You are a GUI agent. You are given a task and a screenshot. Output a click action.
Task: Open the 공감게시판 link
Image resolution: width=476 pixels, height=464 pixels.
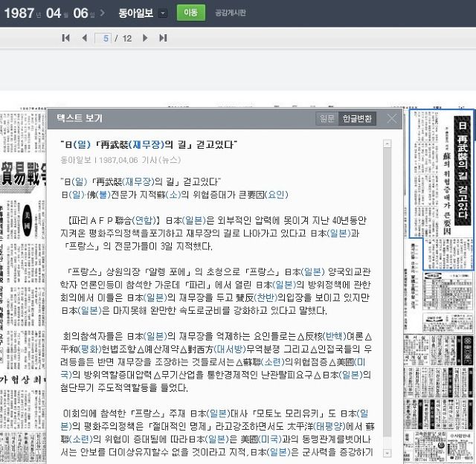tap(231, 13)
